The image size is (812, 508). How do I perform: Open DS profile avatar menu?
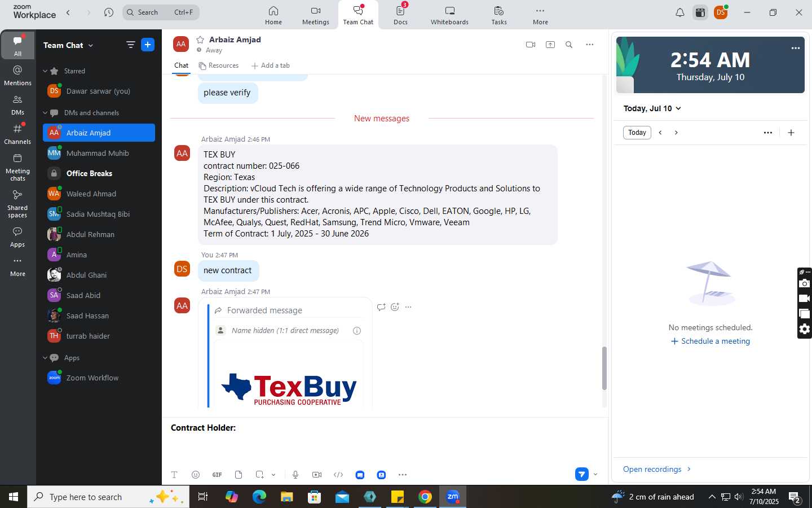coord(721,12)
